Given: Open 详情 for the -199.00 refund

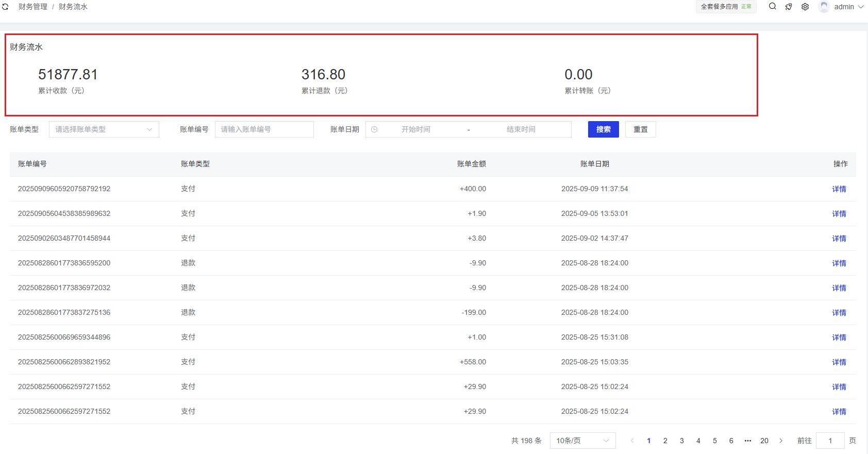Looking at the screenshot, I should (839, 313).
